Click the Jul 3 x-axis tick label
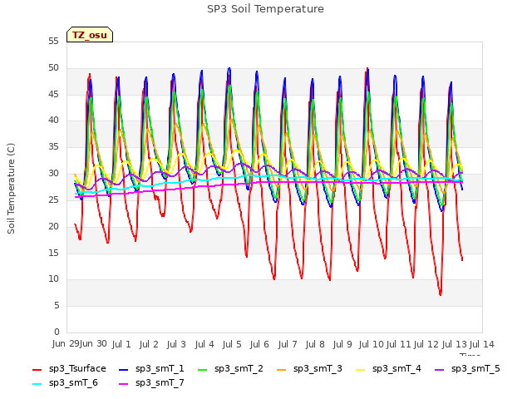The height and width of the screenshot is (399, 532). [x=176, y=344]
